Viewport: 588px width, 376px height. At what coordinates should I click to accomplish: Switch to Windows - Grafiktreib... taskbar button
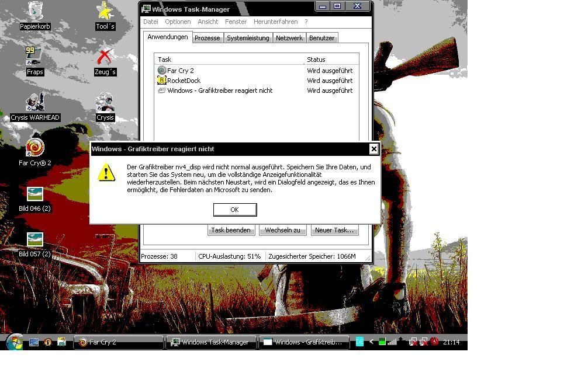click(304, 342)
